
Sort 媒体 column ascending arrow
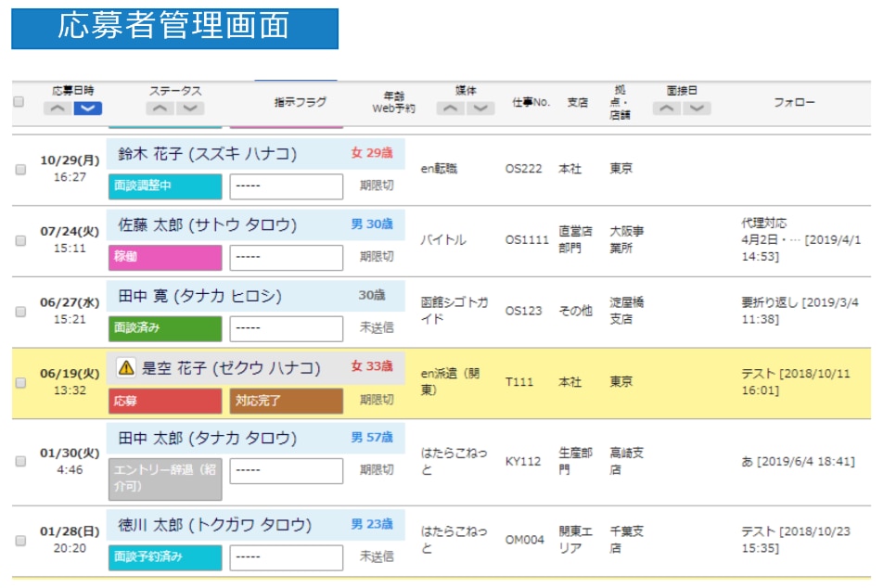click(x=450, y=109)
